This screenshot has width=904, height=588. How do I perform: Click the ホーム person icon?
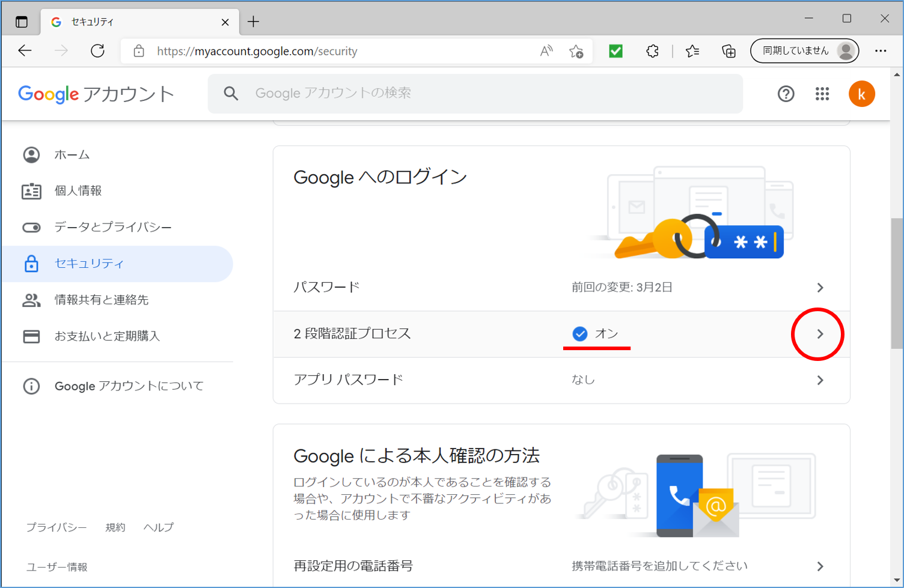pyautogui.click(x=31, y=155)
